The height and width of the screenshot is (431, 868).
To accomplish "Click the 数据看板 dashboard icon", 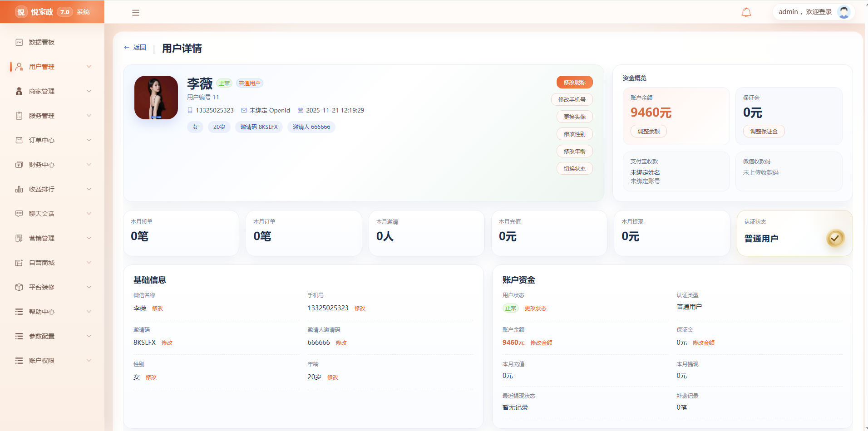I will tap(19, 42).
